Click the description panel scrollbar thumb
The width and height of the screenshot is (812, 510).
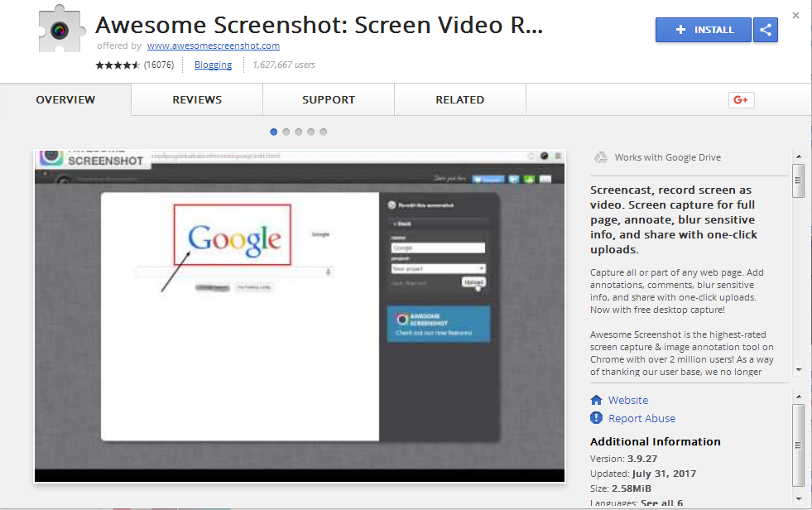(799, 180)
